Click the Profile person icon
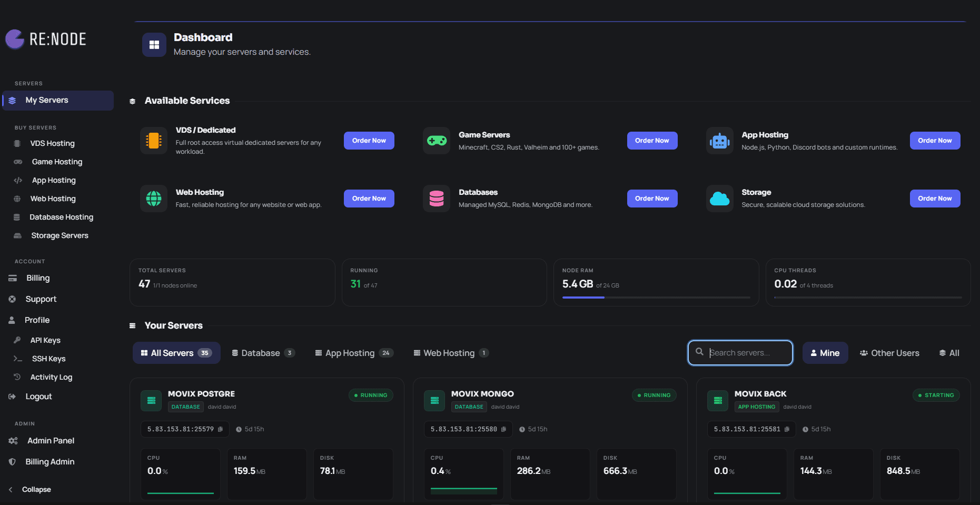980x505 pixels. (x=12, y=320)
